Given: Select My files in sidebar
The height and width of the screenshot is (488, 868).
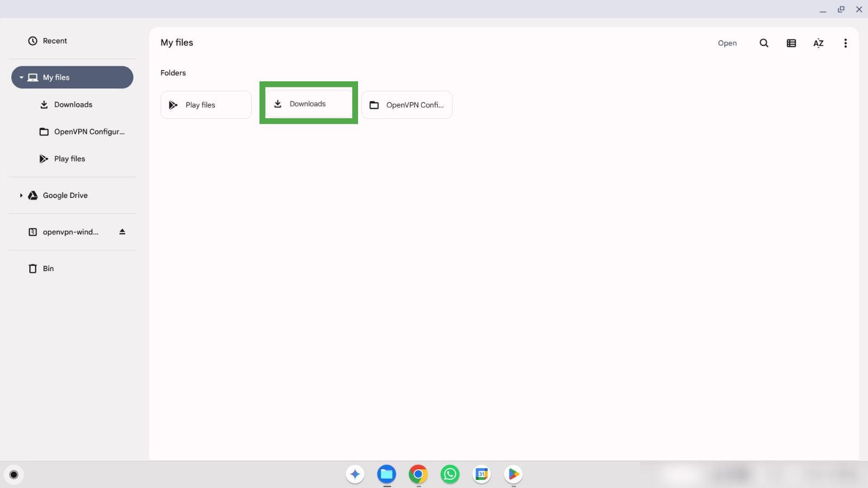Looking at the screenshot, I should coord(72,78).
